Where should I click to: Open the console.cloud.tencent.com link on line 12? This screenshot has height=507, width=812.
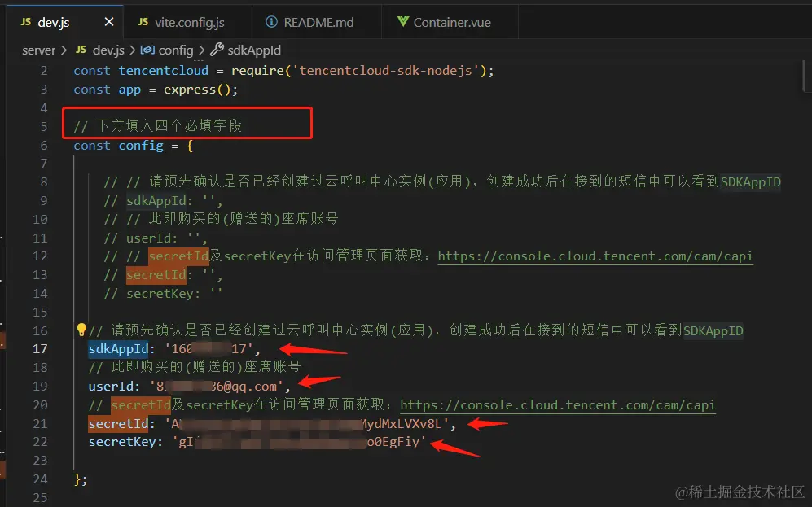point(595,256)
